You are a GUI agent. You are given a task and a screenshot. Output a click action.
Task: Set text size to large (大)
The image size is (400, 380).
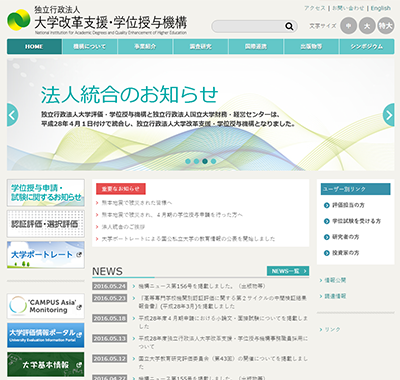click(x=367, y=26)
